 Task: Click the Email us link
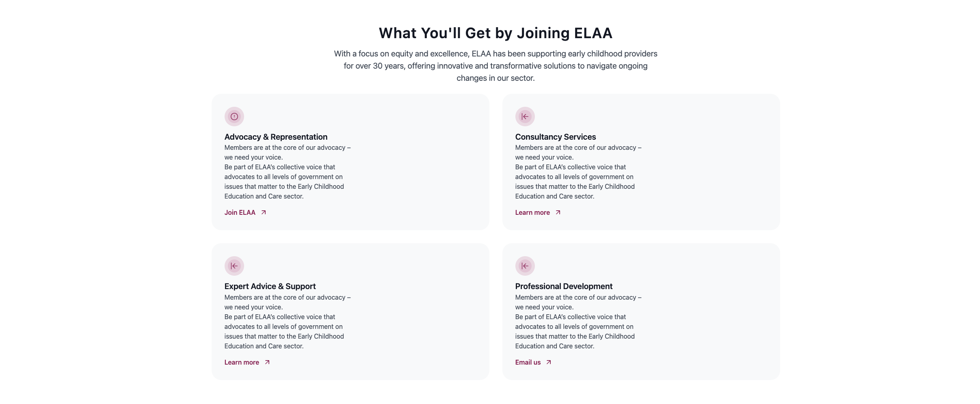528,362
